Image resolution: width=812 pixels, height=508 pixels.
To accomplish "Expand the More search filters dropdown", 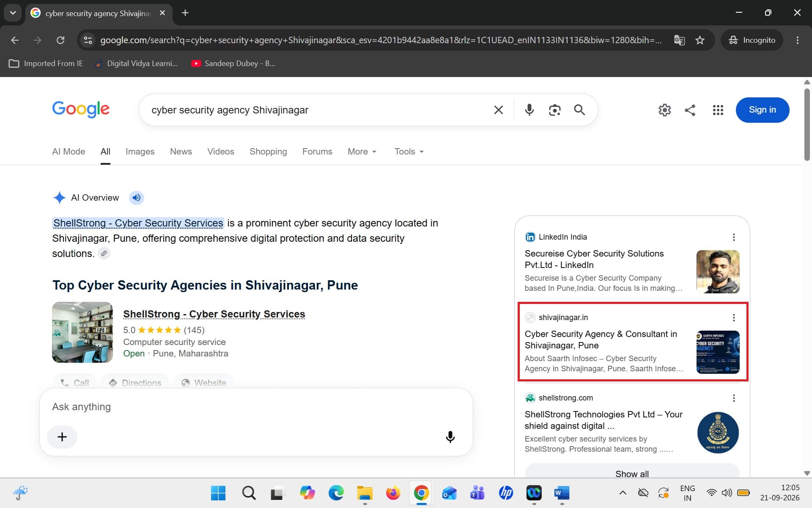I will (x=362, y=152).
